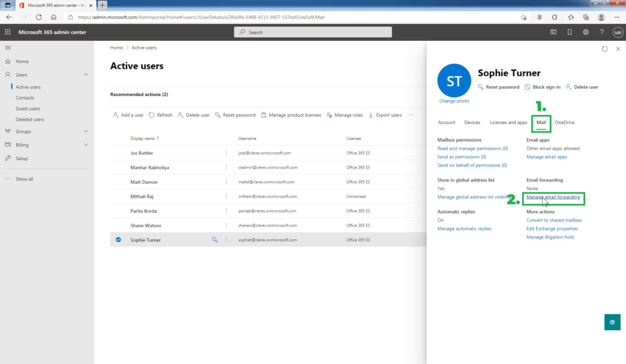The image size is (626, 364).
Task: Switch to the Devices tab
Action: [x=472, y=122]
